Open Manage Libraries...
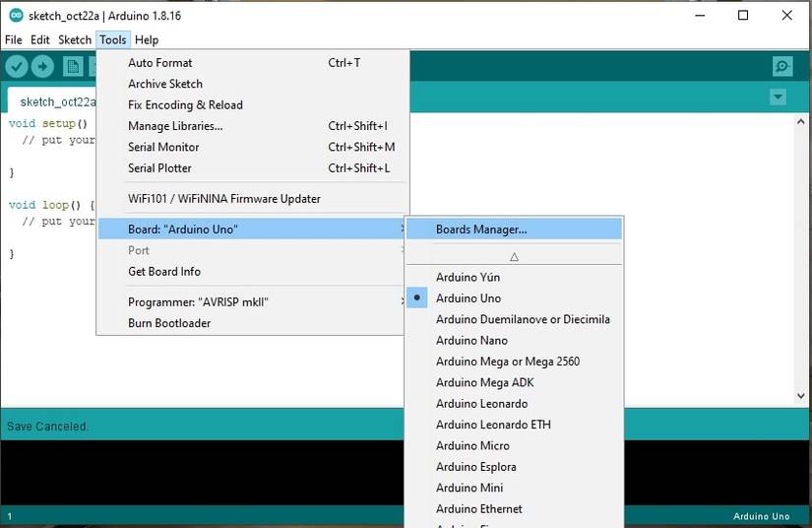 (x=251, y=126)
